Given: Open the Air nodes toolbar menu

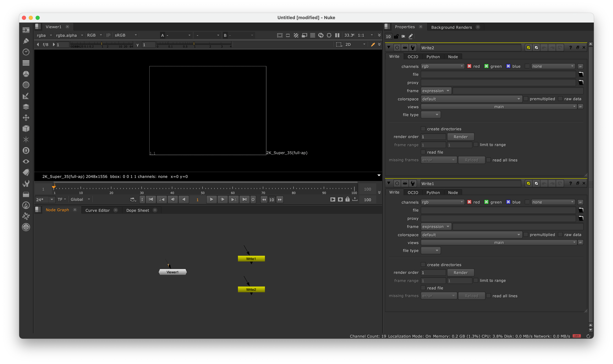Looking at the screenshot, I should tap(26, 216).
